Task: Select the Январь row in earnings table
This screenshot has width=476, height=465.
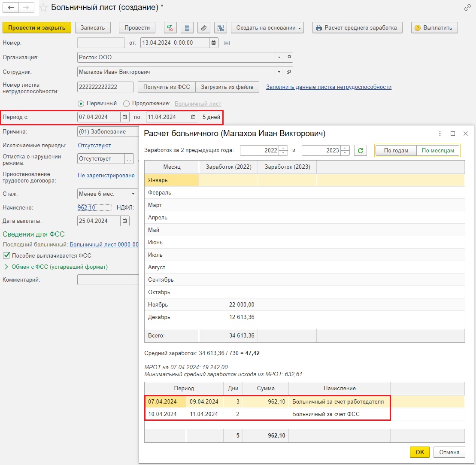Action: click(304, 180)
